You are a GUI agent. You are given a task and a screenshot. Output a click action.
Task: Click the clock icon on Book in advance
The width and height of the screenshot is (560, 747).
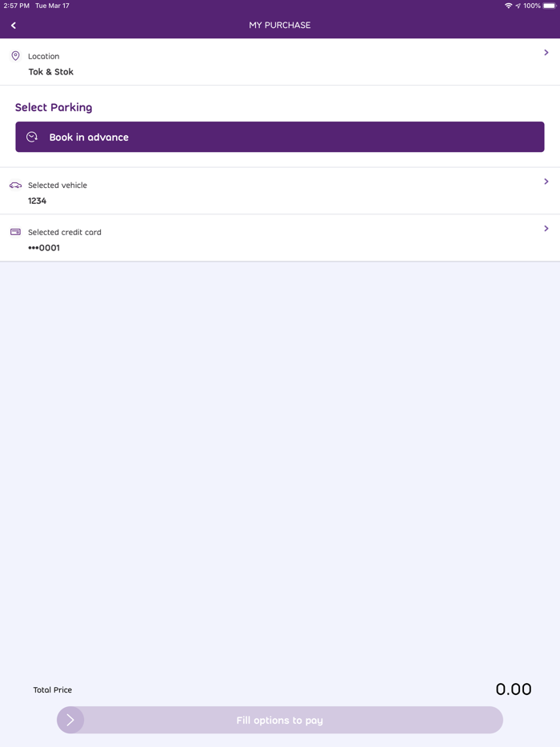coord(32,137)
